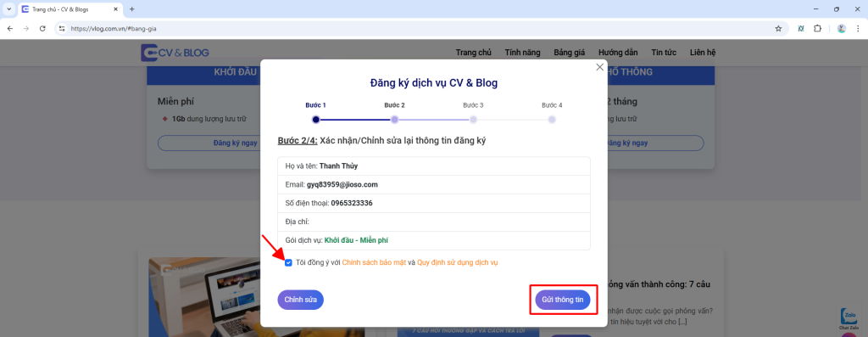The width and height of the screenshot is (868, 337).
Task: Open the tab search chevron
Action: pos(8,8)
